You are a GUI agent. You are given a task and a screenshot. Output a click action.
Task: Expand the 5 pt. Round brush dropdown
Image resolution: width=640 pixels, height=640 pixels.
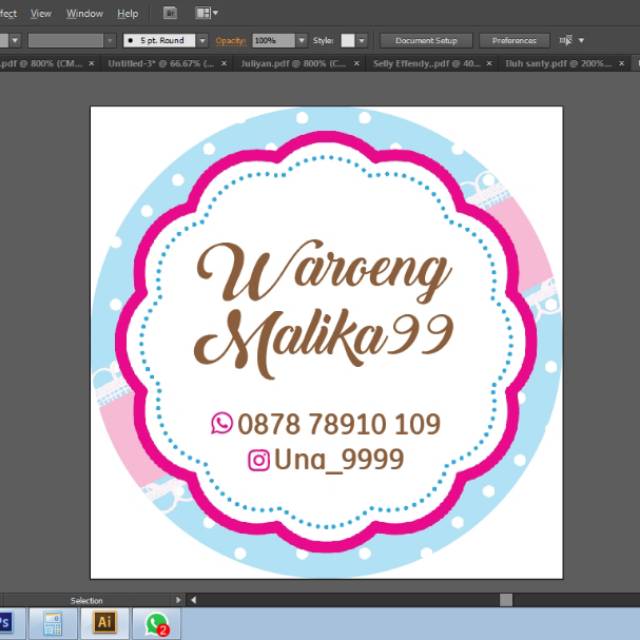[x=202, y=41]
